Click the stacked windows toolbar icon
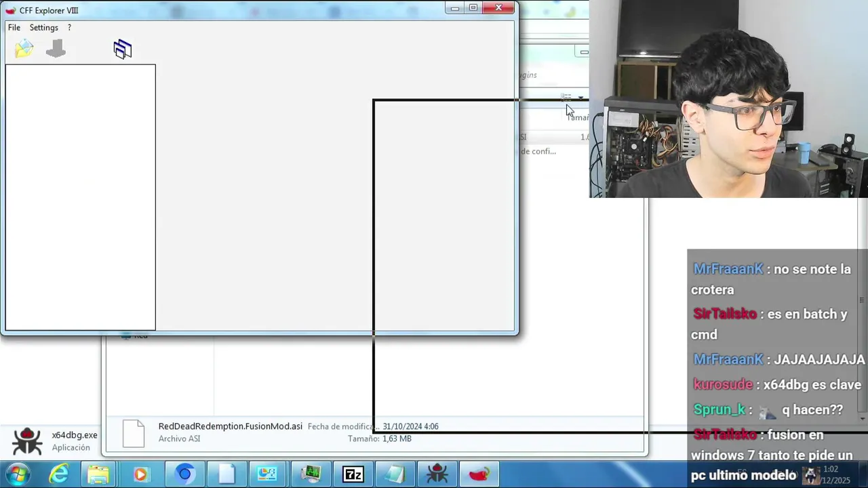This screenshot has height=488, width=868. click(123, 49)
